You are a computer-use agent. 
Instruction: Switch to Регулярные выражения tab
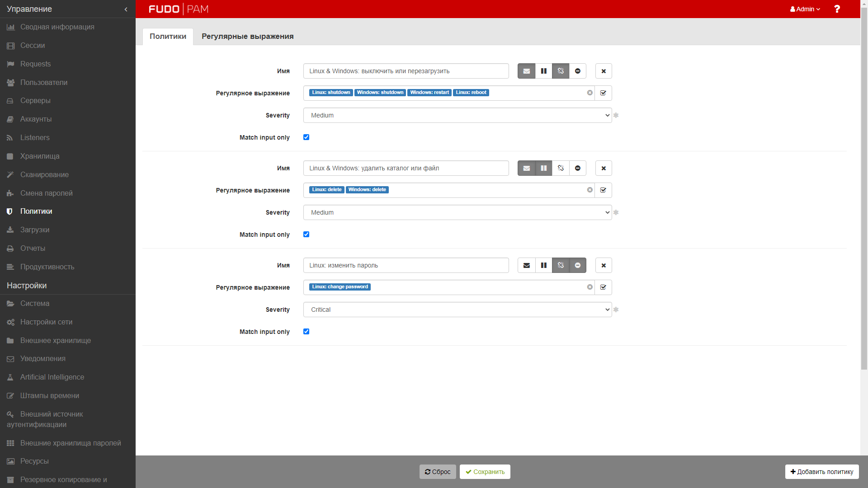tap(247, 36)
